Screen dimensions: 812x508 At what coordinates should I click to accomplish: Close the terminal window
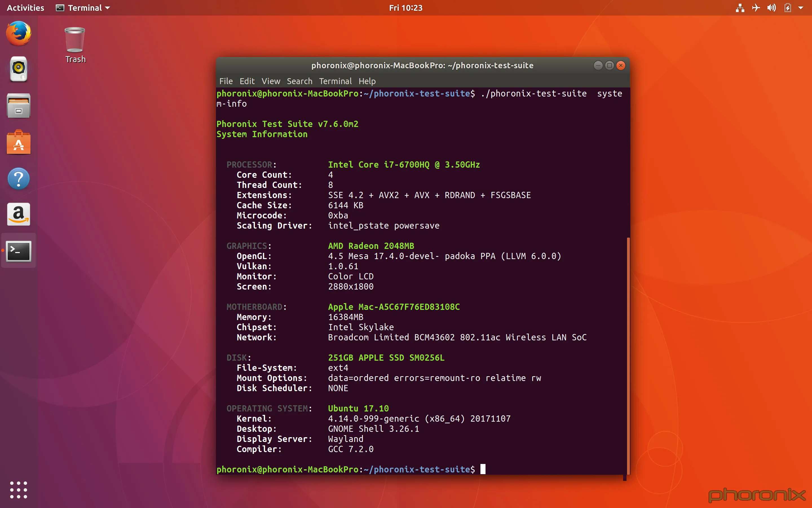pyautogui.click(x=621, y=65)
